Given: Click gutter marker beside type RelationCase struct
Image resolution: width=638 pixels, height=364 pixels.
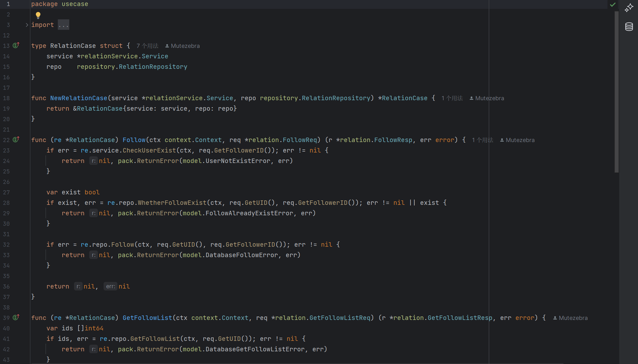Looking at the screenshot, I should (16, 45).
